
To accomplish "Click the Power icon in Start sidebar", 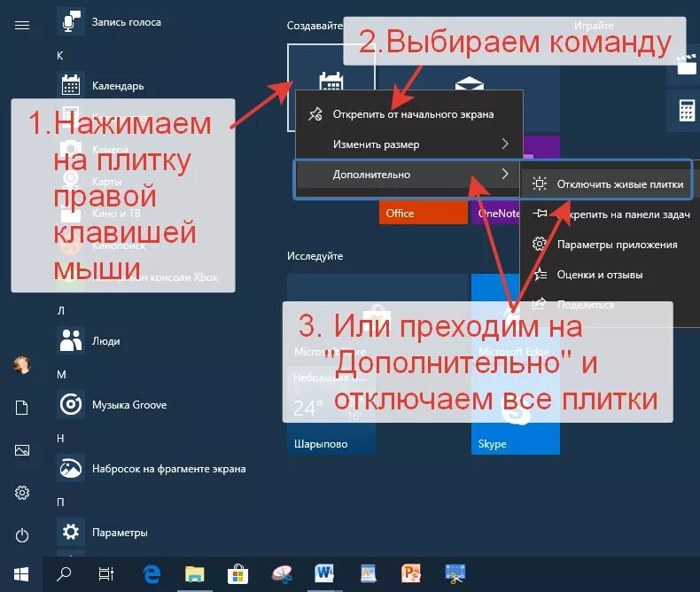I will [22, 535].
